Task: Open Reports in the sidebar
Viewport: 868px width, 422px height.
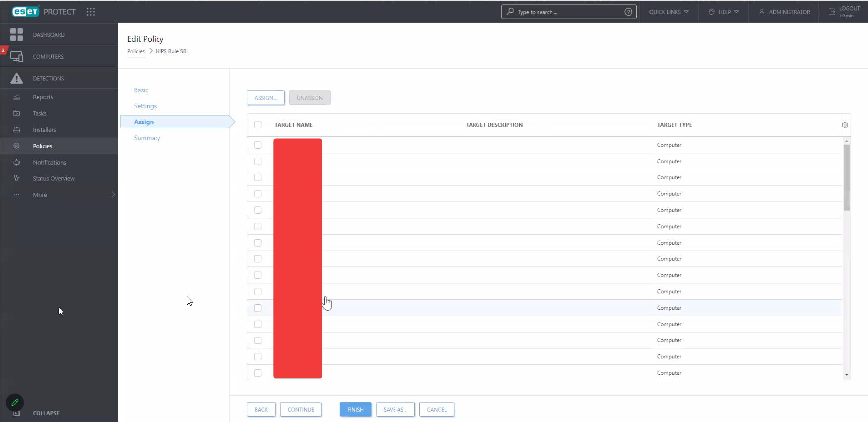Action: click(43, 97)
